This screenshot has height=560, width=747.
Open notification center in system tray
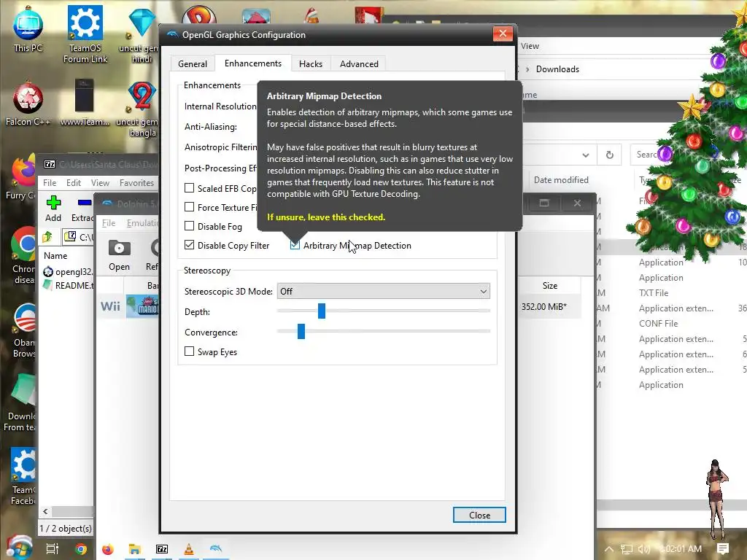tap(723, 549)
